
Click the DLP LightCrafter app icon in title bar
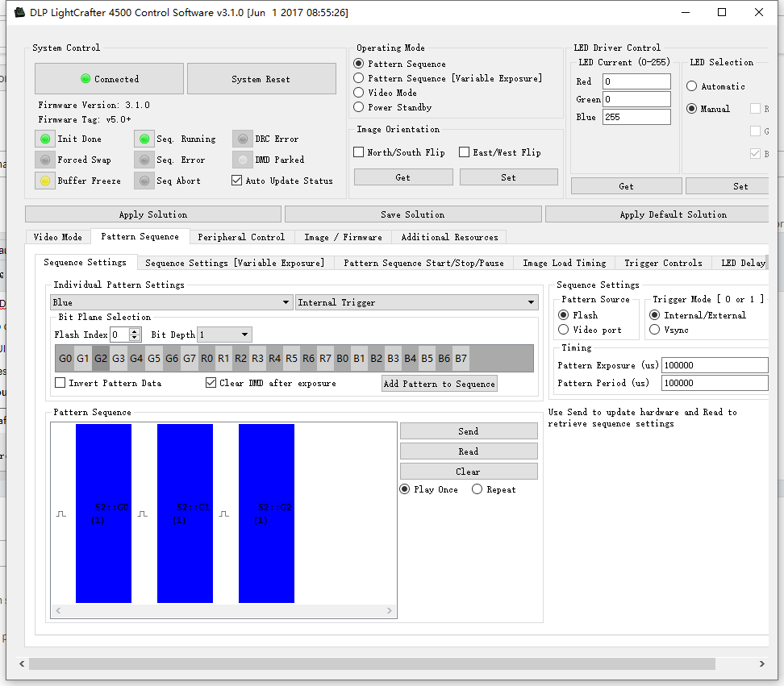click(19, 12)
